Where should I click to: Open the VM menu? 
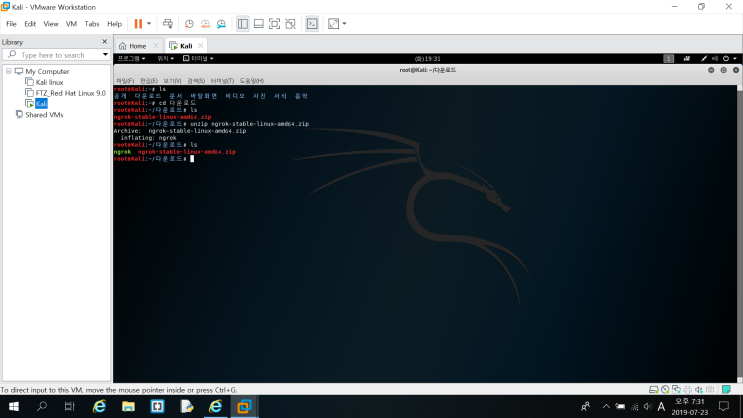(71, 24)
